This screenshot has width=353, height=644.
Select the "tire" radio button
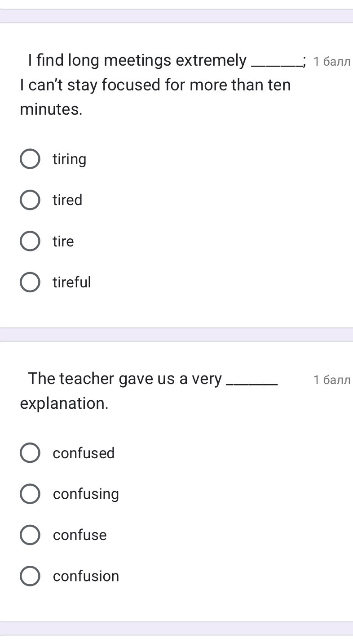30,241
